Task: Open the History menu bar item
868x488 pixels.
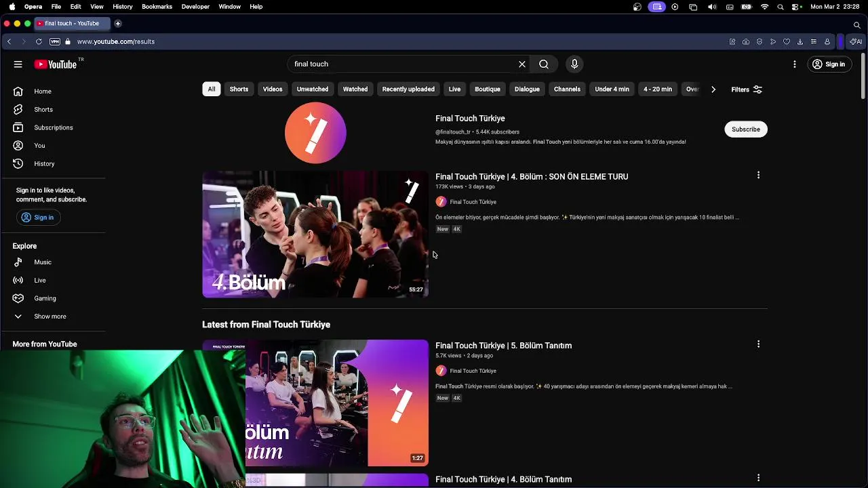Action: point(123,7)
